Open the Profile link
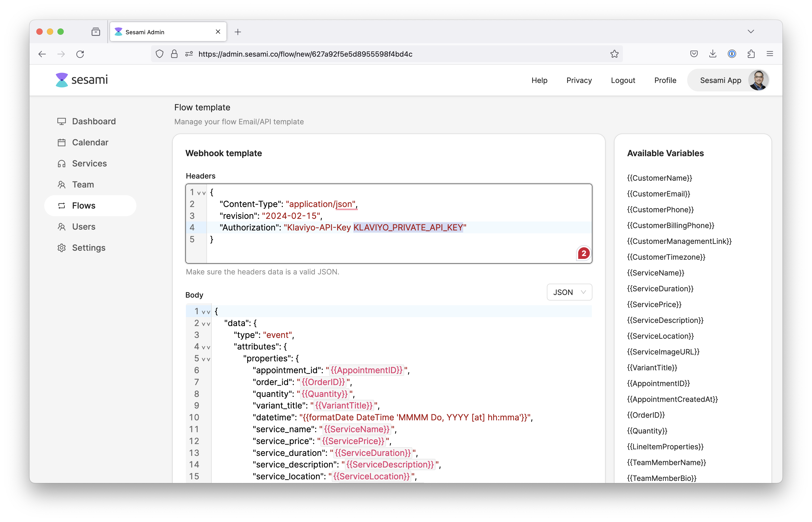 665,80
